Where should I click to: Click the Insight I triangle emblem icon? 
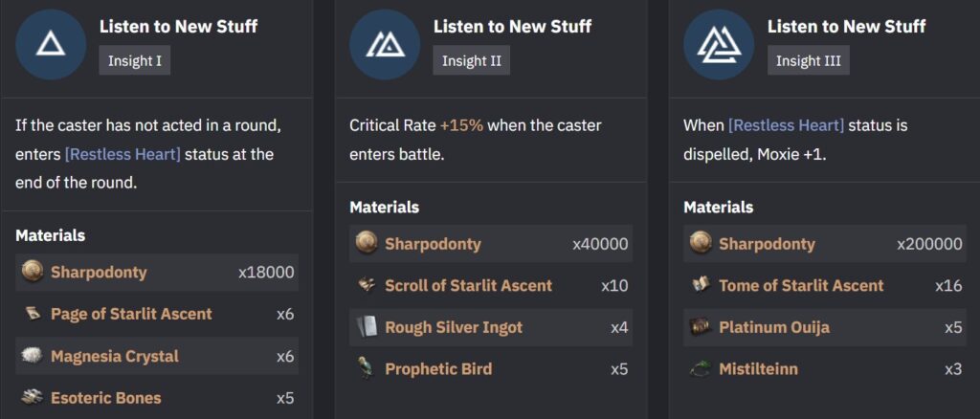tap(51, 44)
